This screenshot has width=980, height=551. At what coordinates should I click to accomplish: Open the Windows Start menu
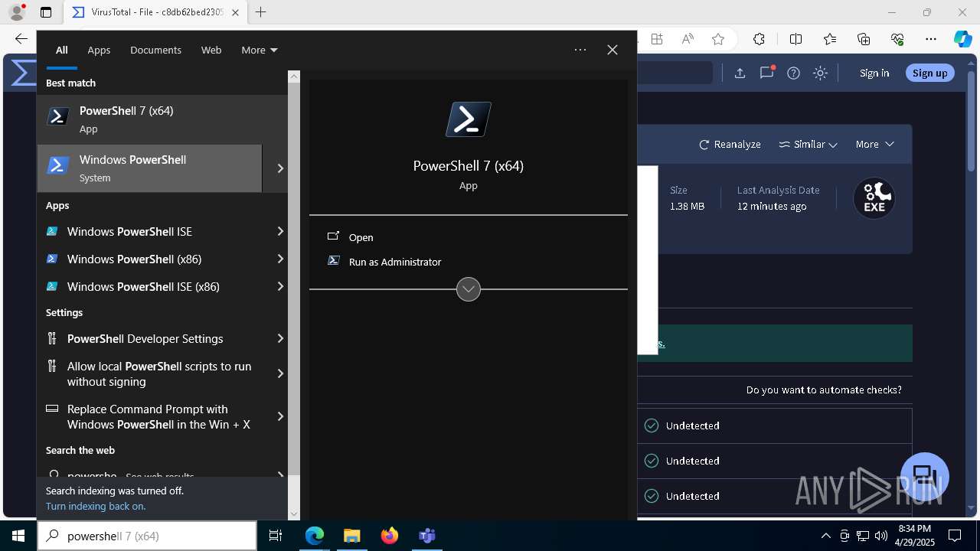coord(18,536)
